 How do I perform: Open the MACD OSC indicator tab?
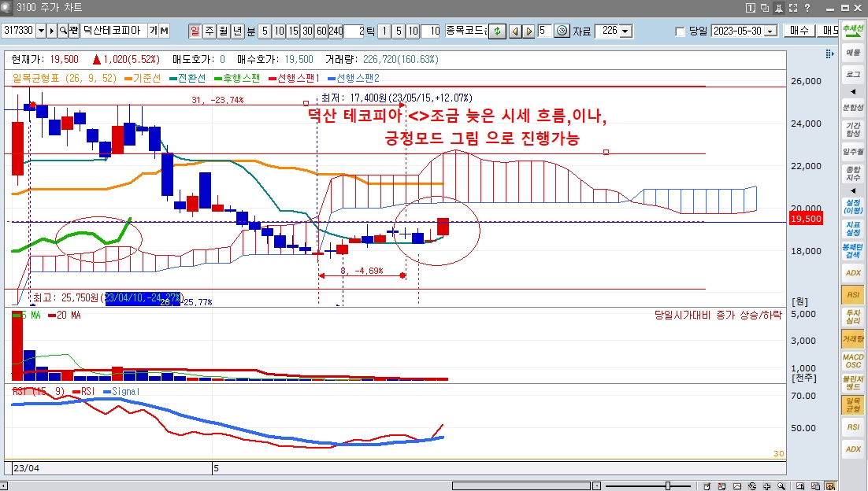[853, 360]
